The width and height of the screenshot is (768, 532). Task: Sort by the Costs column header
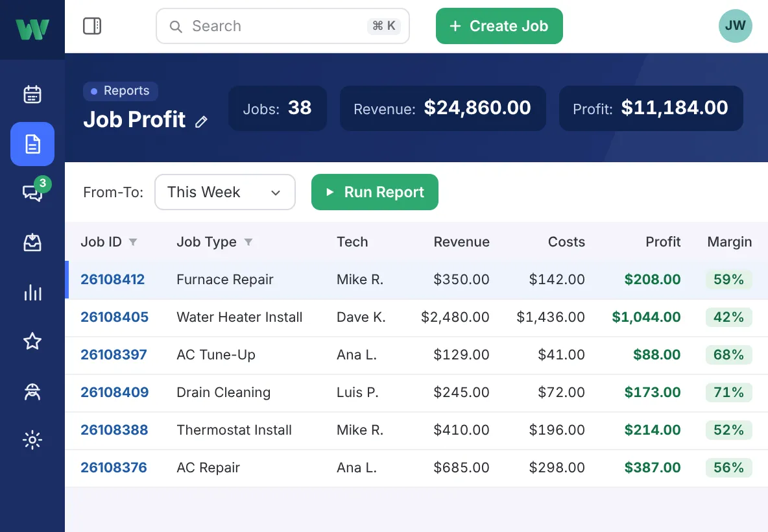[x=566, y=242]
